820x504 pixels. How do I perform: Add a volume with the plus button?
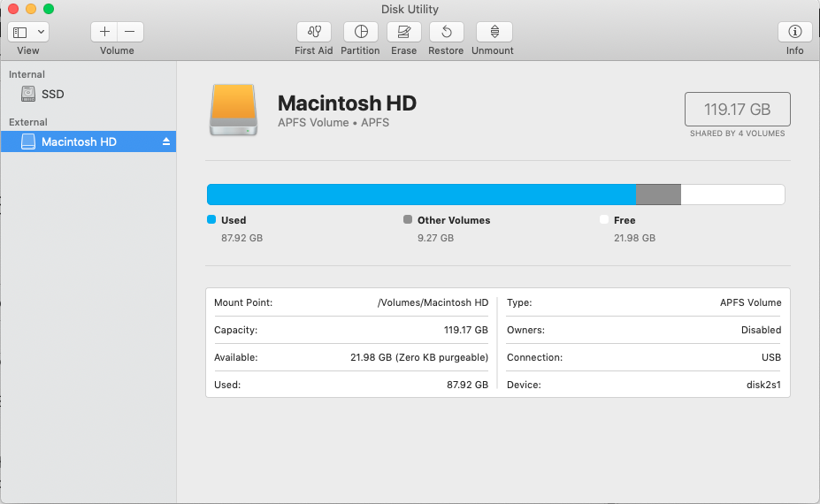click(x=104, y=32)
